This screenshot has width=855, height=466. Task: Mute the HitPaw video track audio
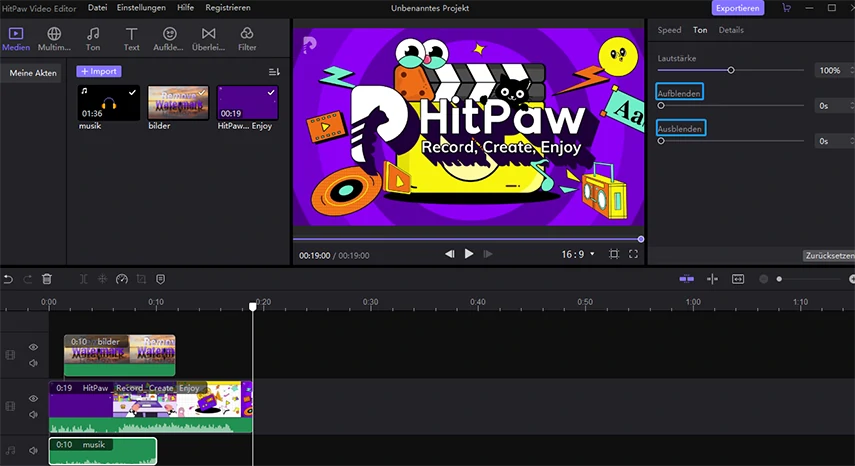coord(33,415)
